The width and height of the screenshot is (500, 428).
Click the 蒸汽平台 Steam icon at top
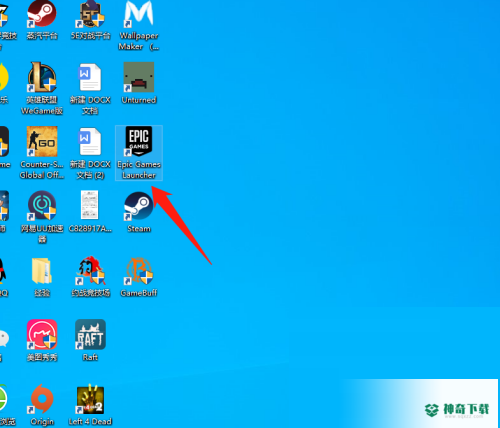(x=42, y=13)
